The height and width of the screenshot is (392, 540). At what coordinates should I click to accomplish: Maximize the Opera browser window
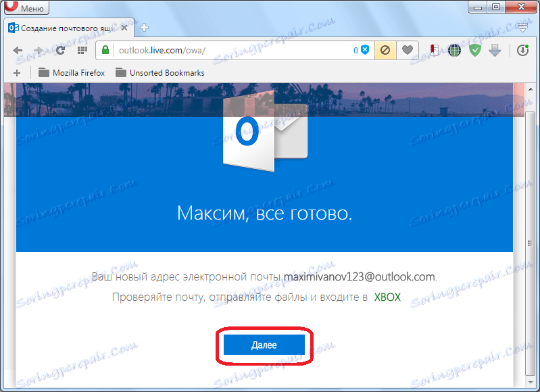(x=495, y=7)
